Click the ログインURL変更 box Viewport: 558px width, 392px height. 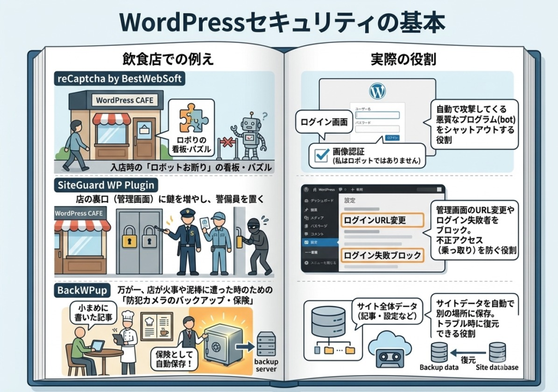(382, 220)
